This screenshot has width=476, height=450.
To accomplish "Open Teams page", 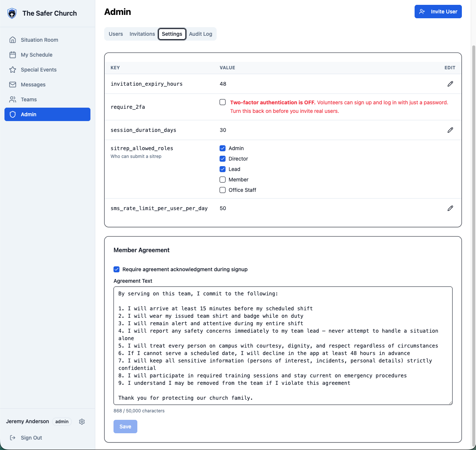I will point(47,99).
